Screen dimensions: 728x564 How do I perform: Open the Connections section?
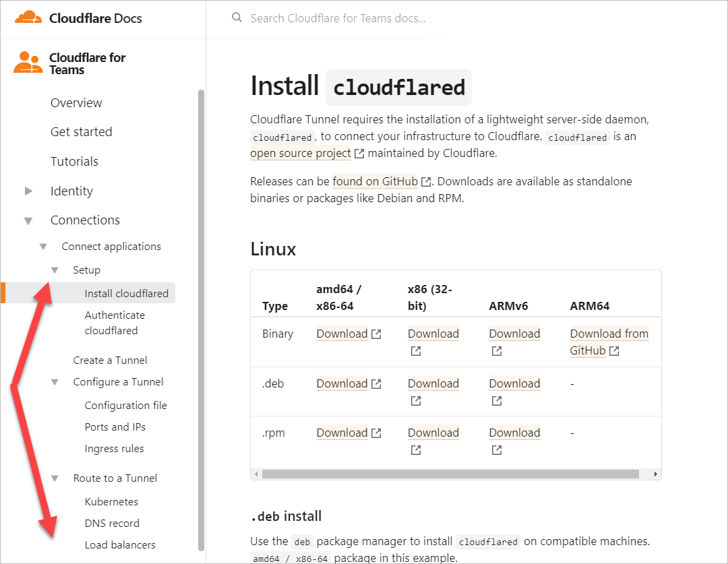[x=85, y=220]
